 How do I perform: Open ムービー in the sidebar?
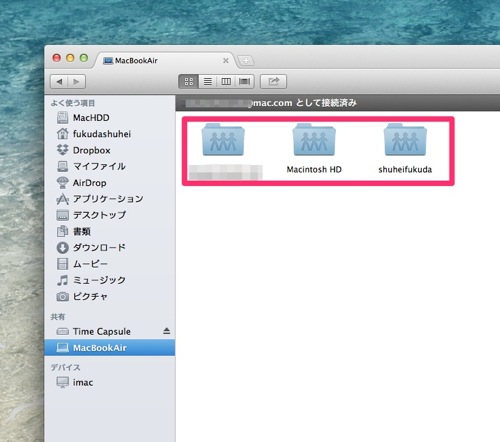click(109, 264)
